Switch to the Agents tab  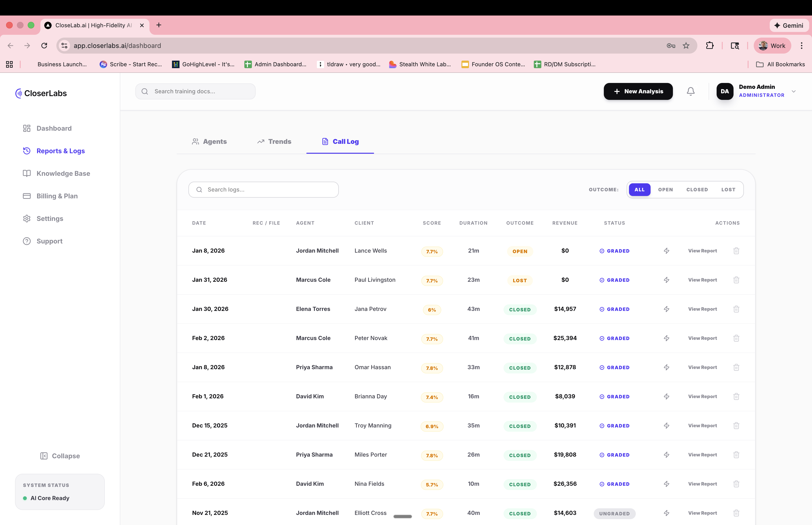click(209, 141)
